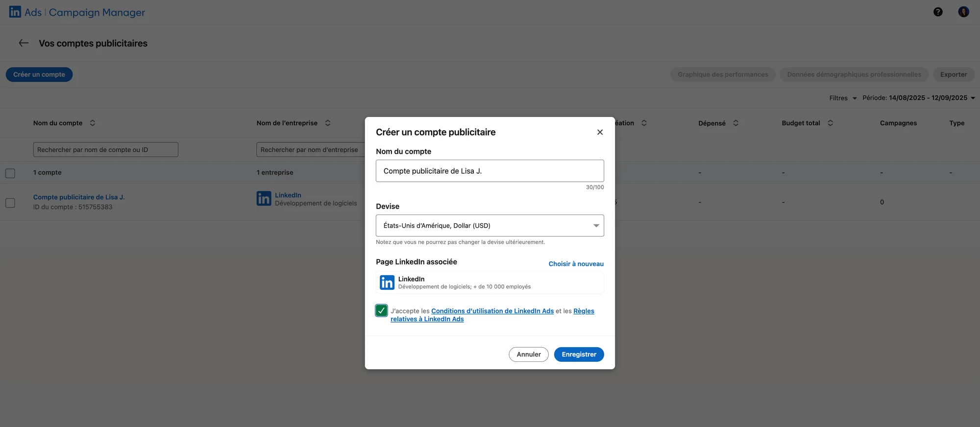Go back with the left arrow

24,43
